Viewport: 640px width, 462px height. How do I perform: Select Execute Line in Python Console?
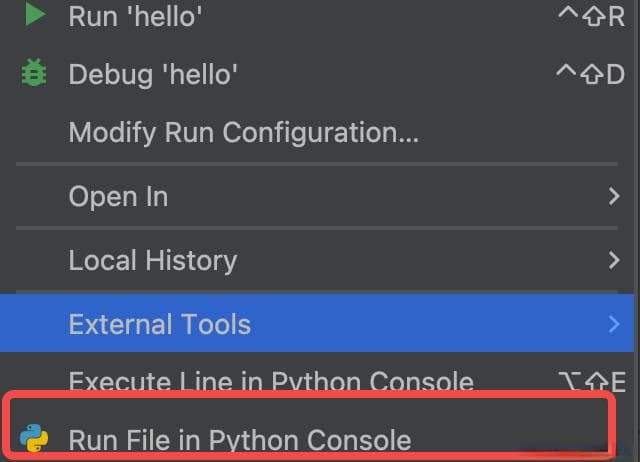click(x=317, y=381)
